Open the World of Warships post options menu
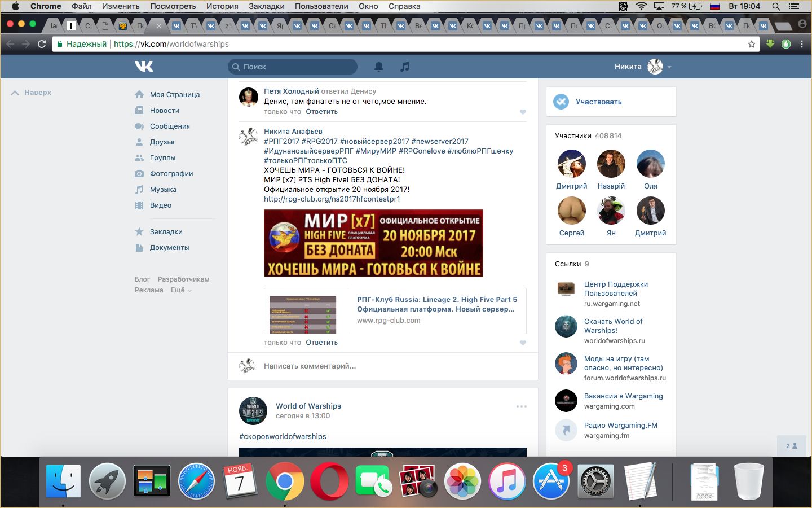 click(x=521, y=406)
